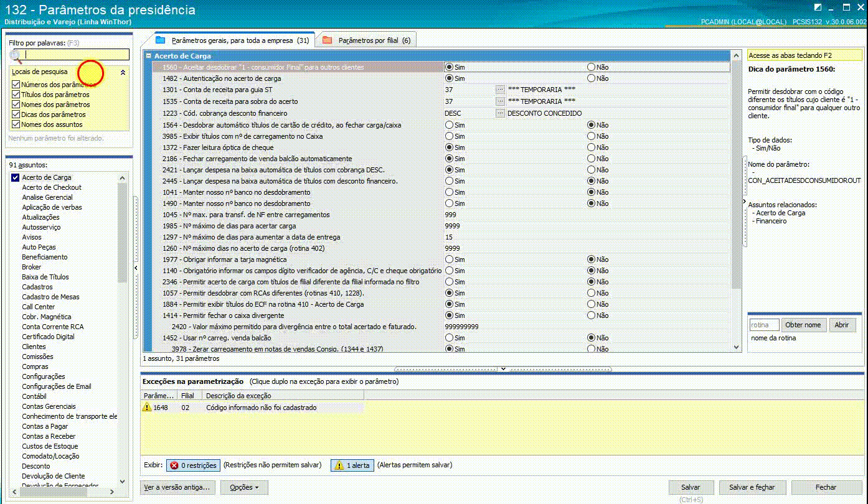Click the rotina input field
The image size is (868, 504).
(764, 325)
